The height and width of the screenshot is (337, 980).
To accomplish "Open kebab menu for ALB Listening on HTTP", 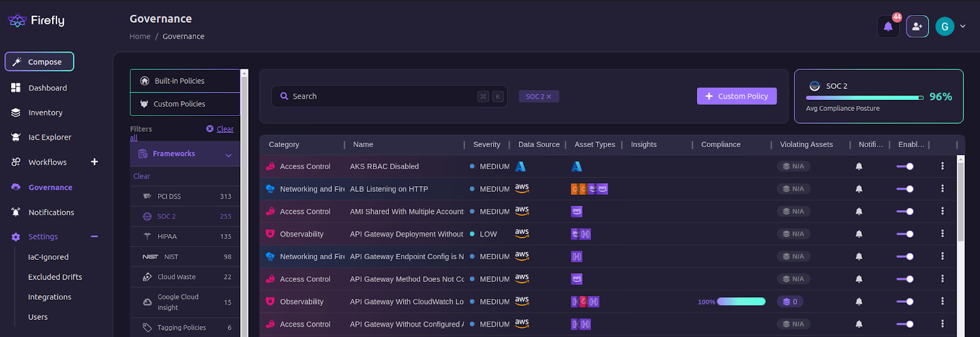I will [942, 189].
